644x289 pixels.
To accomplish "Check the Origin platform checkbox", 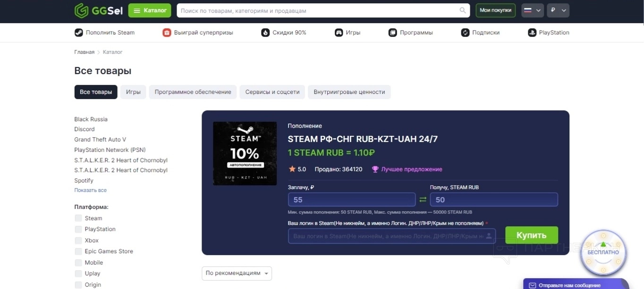I will 78,285.
